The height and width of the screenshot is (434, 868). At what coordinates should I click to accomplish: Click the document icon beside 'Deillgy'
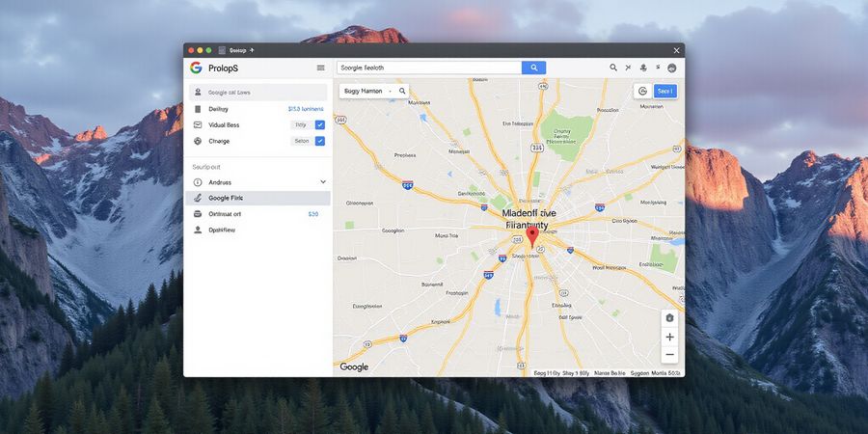tap(198, 109)
